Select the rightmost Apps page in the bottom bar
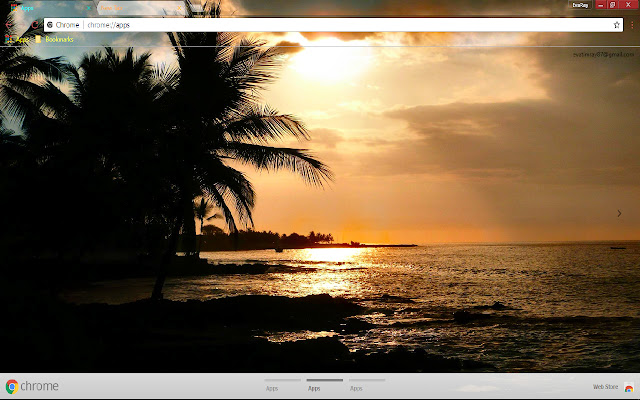This screenshot has height=400, width=640. click(x=367, y=385)
